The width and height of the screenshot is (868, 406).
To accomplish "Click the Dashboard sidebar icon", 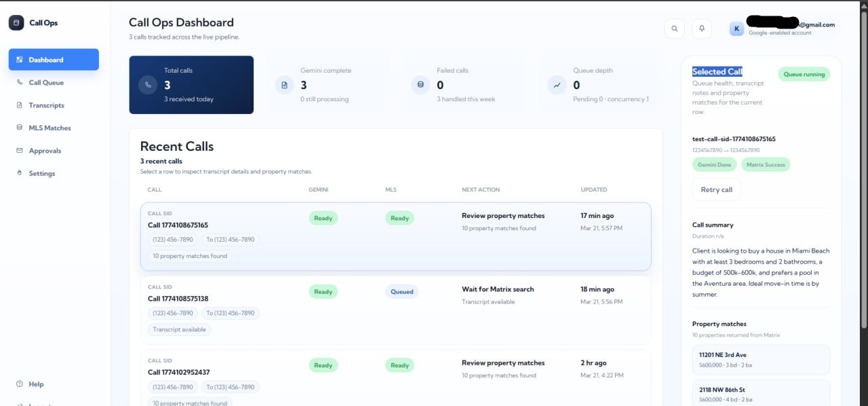I will (20, 60).
